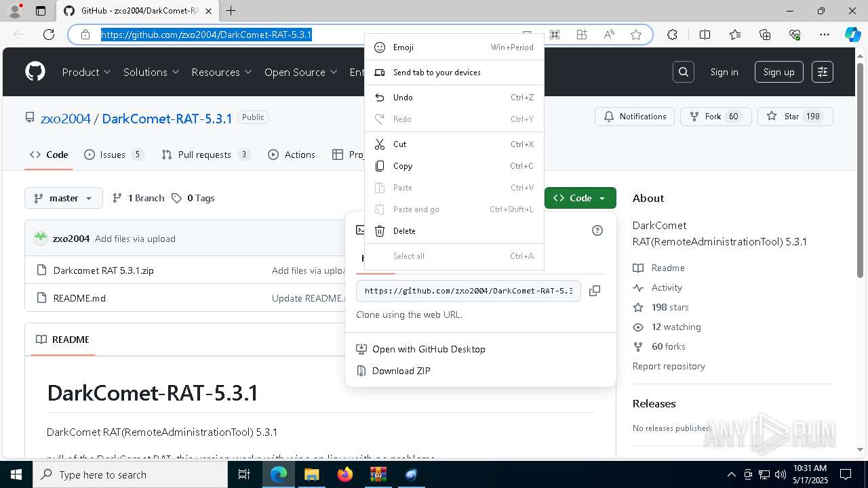Star the repository with Star button
This screenshot has height=488, width=868.
tap(795, 117)
